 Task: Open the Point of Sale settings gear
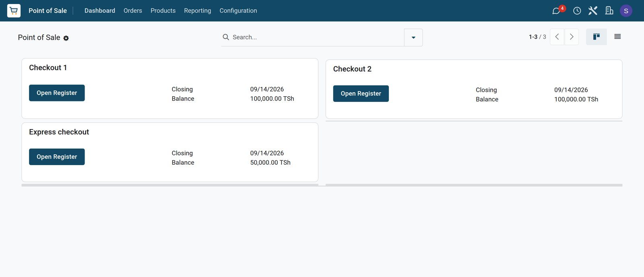pos(66,38)
